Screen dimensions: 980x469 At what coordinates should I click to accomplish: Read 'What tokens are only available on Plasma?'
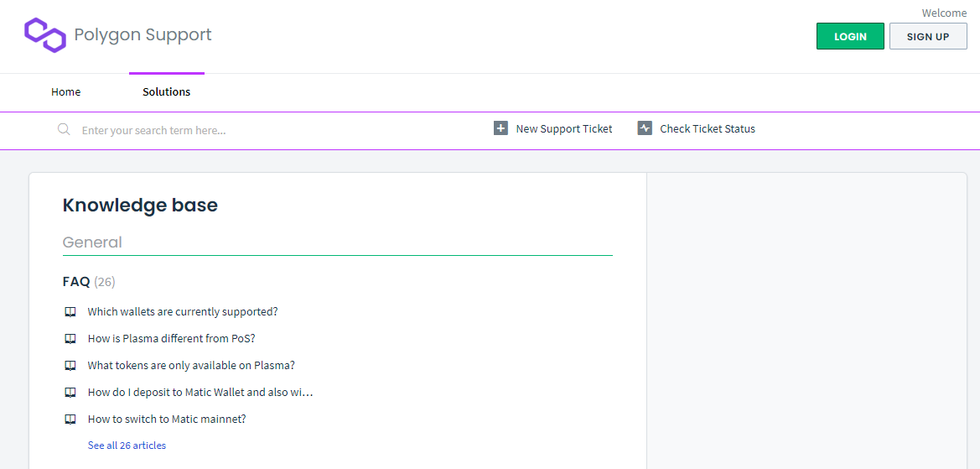[191, 366]
